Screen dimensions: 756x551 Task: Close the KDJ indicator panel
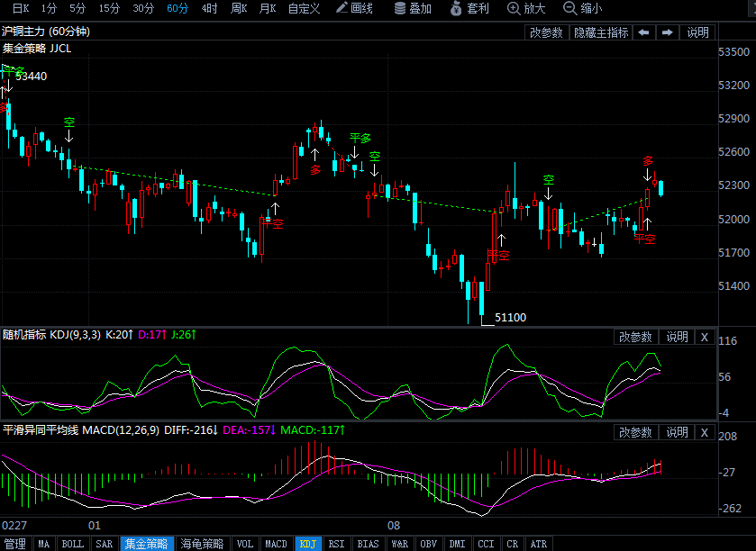705,337
